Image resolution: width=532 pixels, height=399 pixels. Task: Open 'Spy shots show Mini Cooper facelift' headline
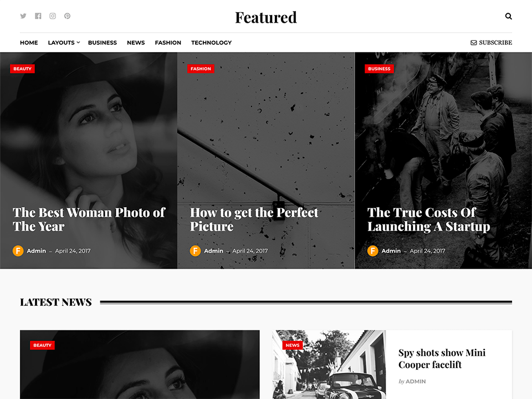coord(442,359)
